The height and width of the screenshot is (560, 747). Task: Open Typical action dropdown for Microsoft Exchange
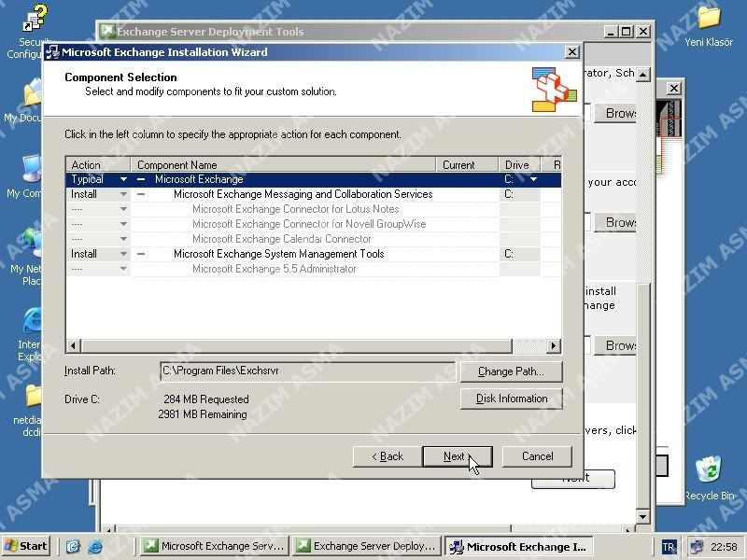tap(123, 179)
